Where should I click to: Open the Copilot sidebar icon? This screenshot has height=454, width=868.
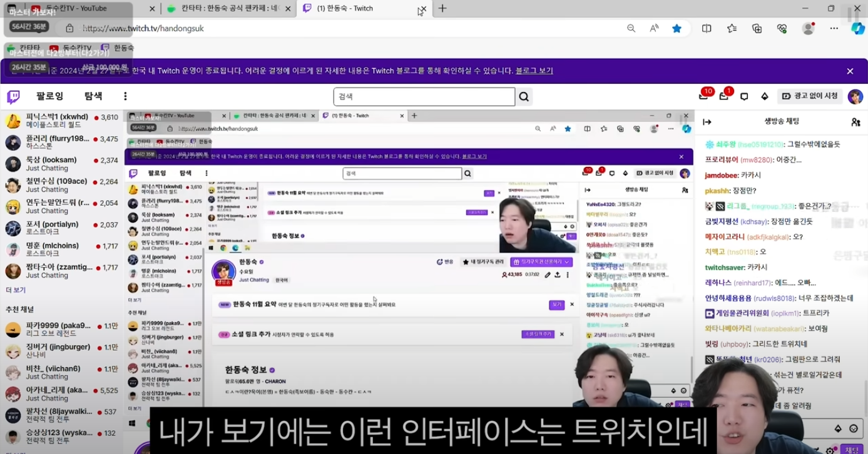tap(858, 28)
